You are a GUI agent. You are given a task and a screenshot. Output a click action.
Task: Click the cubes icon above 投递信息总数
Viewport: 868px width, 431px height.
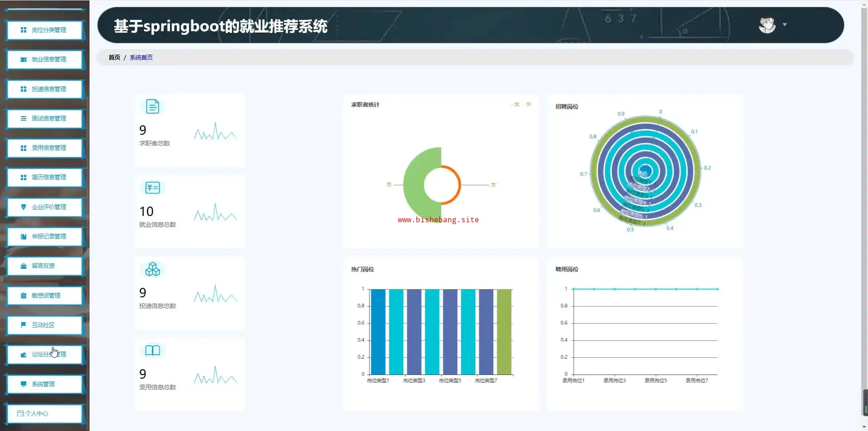click(153, 269)
